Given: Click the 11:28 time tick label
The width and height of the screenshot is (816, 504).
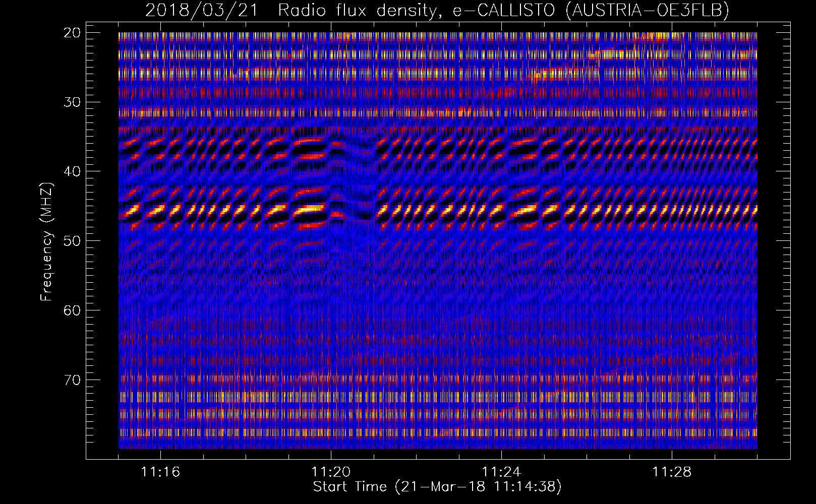Looking at the screenshot, I should tap(672, 472).
